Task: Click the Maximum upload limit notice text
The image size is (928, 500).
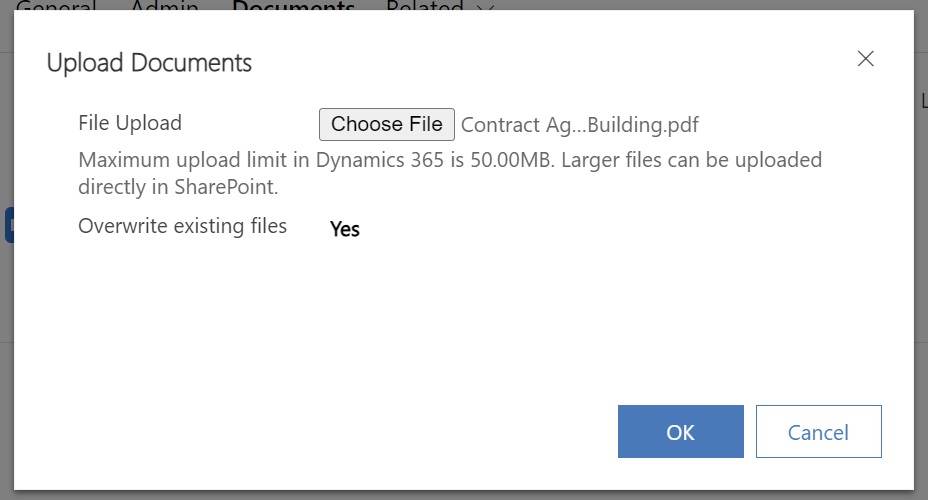Action: tap(450, 173)
